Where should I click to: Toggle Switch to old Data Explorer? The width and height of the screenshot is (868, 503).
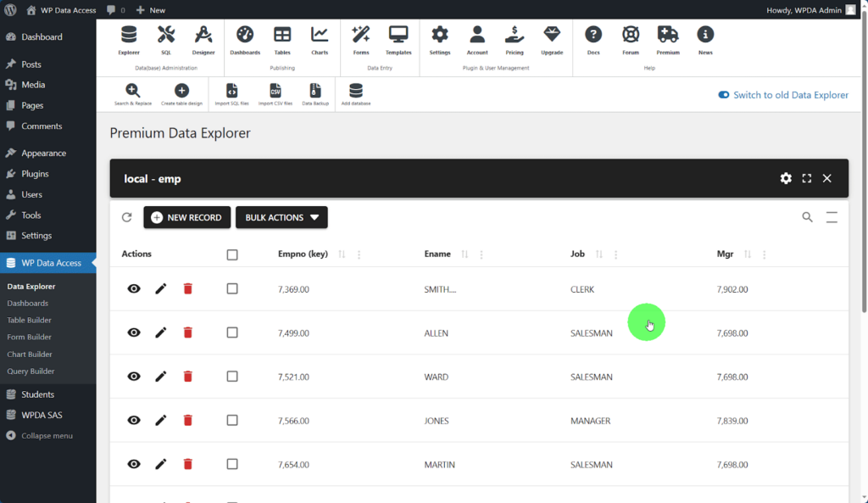[x=724, y=95]
